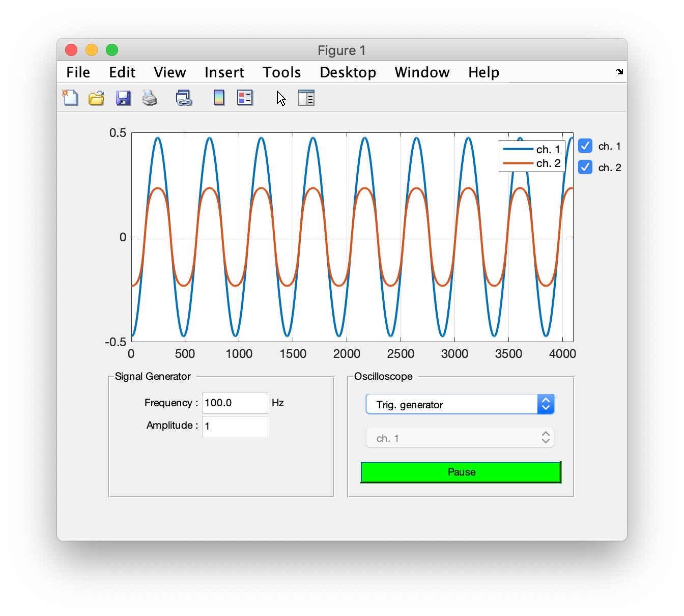Save the figure using the floppy disk icon

(x=123, y=98)
